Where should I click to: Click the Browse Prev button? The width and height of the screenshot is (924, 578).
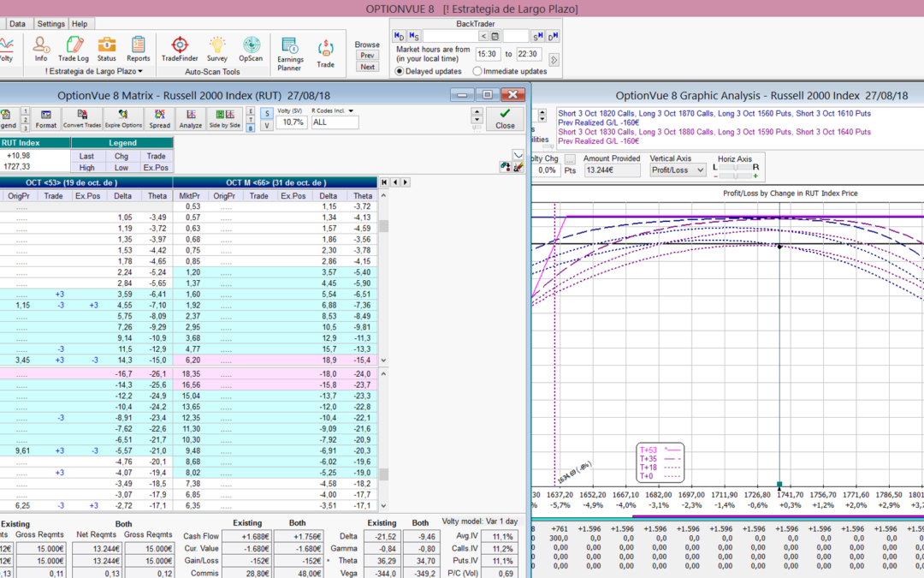click(x=367, y=56)
